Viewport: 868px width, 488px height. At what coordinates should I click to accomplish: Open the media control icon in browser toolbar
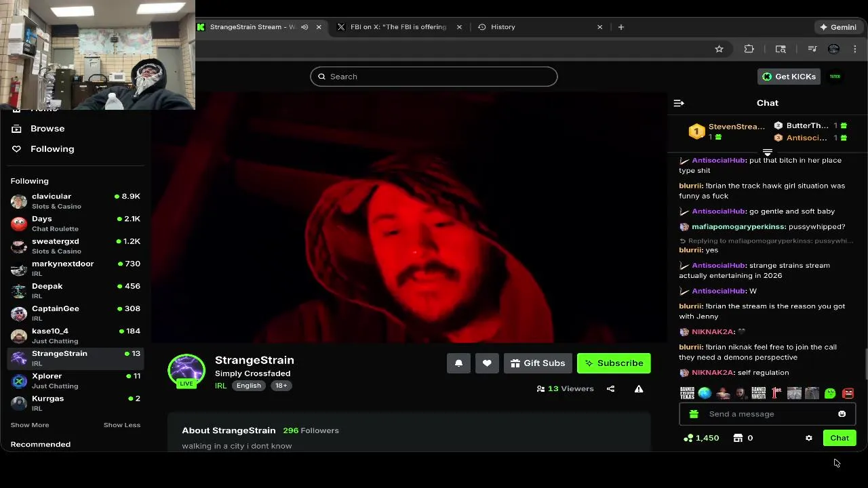coord(812,49)
